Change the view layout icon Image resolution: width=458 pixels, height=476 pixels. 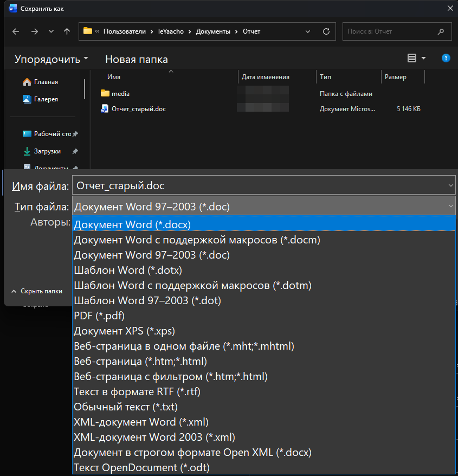412,58
